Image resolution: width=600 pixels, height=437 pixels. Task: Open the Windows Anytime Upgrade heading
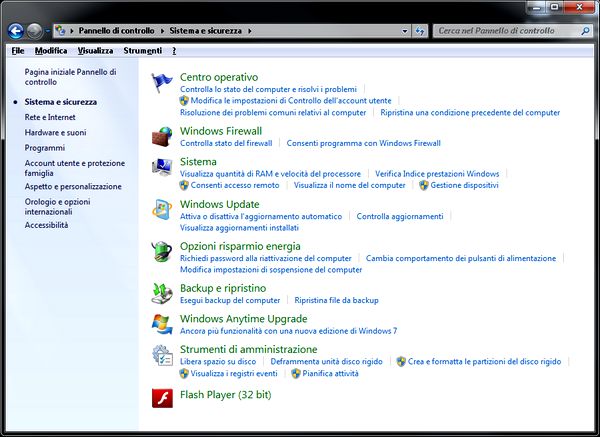pos(243,319)
